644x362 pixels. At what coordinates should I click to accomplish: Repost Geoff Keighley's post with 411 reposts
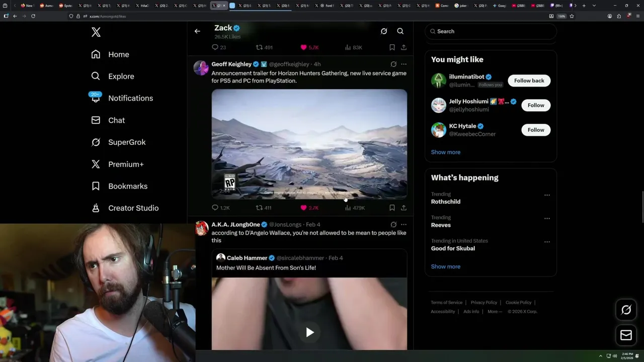coord(264,208)
